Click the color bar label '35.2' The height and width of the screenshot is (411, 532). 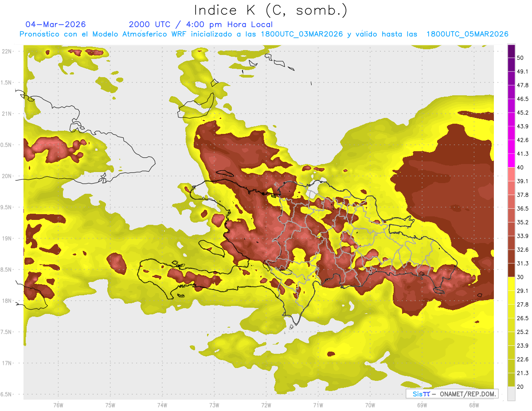[x=523, y=222]
